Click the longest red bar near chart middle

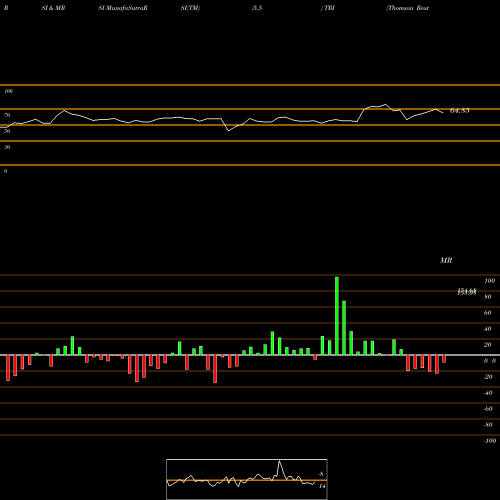click(215, 369)
